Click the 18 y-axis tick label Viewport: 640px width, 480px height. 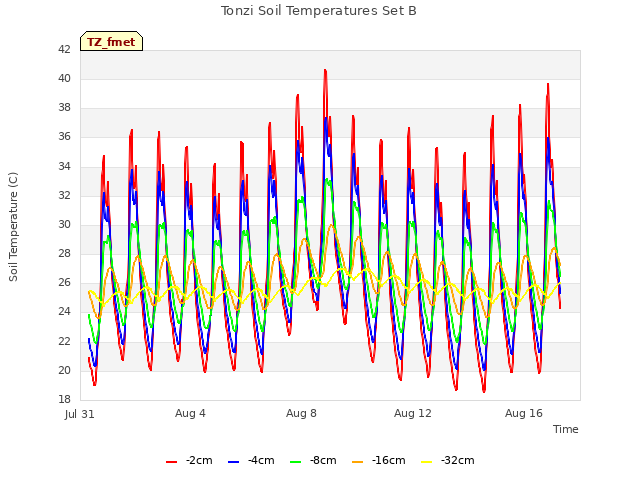64,399
